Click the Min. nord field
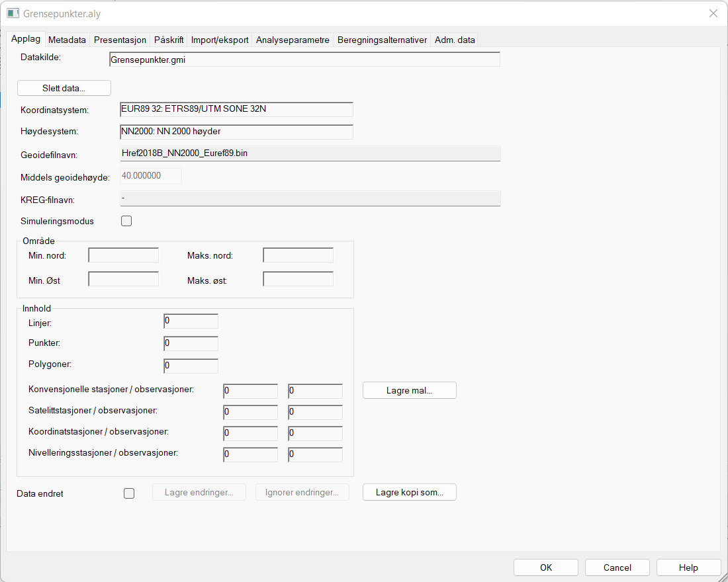Viewport: 728px width, 582px height. pyautogui.click(x=124, y=255)
